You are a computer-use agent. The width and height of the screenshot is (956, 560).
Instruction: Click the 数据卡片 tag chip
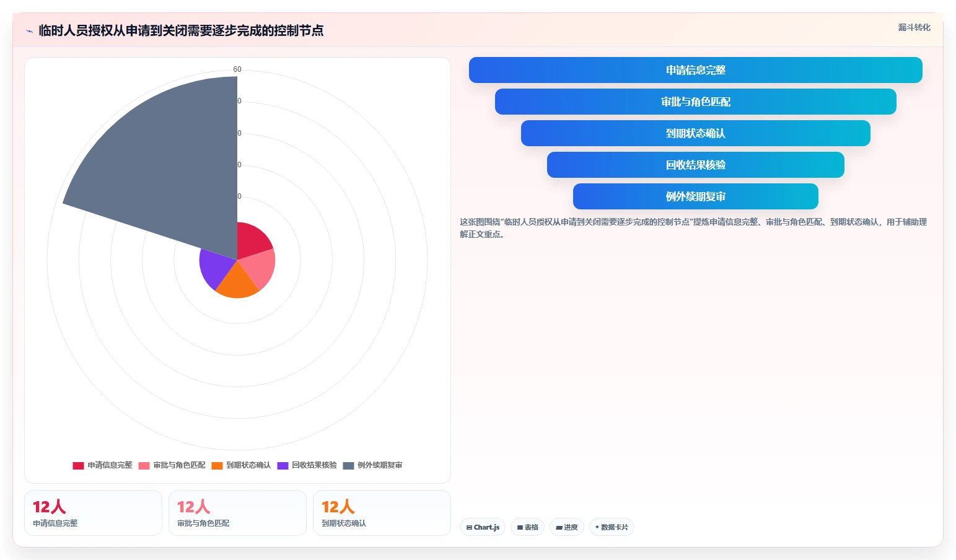[612, 527]
